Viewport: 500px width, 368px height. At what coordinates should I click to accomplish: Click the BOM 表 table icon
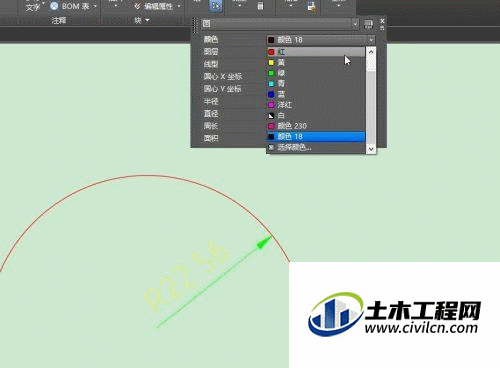pyautogui.click(x=54, y=6)
